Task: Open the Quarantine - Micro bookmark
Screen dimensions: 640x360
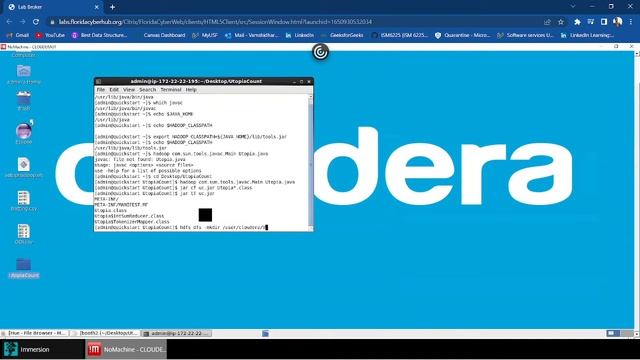Action: pos(463,35)
